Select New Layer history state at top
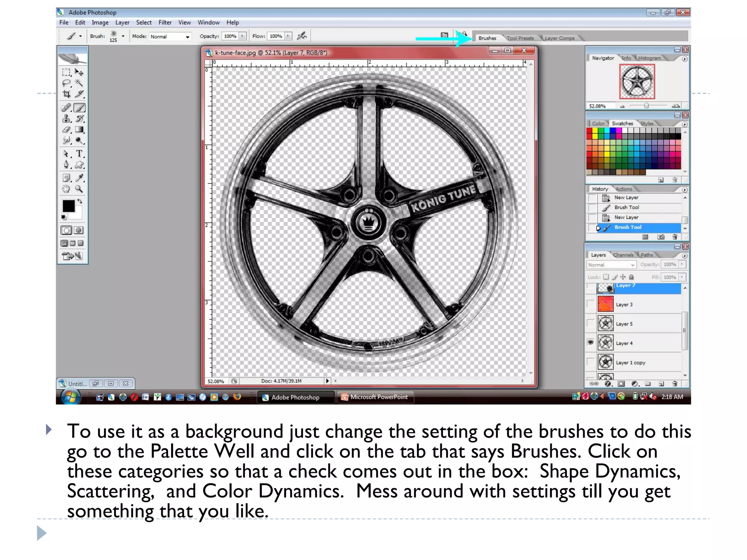 (x=626, y=197)
